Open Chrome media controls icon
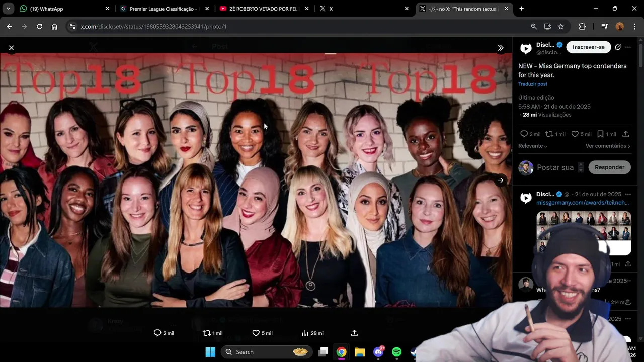644x362 pixels. pyautogui.click(x=605, y=26)
